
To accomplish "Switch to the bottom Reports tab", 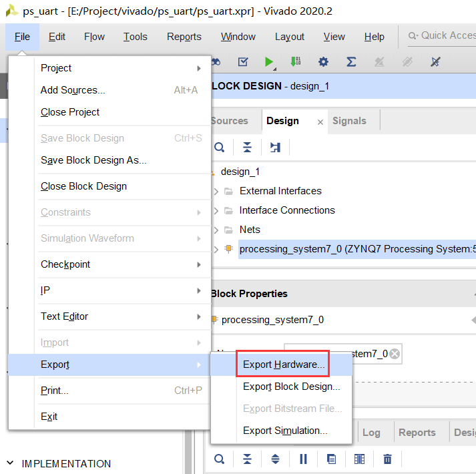I will click(417, 433).
